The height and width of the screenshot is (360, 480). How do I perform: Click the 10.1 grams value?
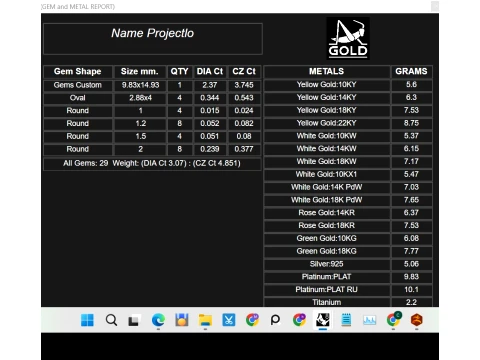pyautogui.click(x=411, y=290)
